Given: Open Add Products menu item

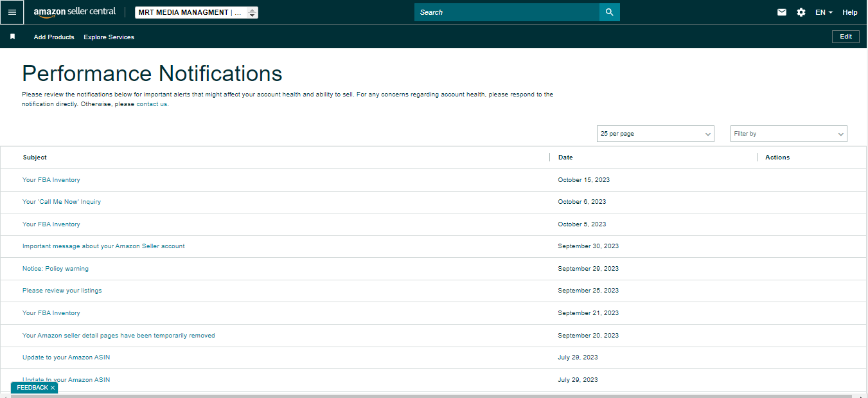Looking at the screenshot, I should point(54,37).
